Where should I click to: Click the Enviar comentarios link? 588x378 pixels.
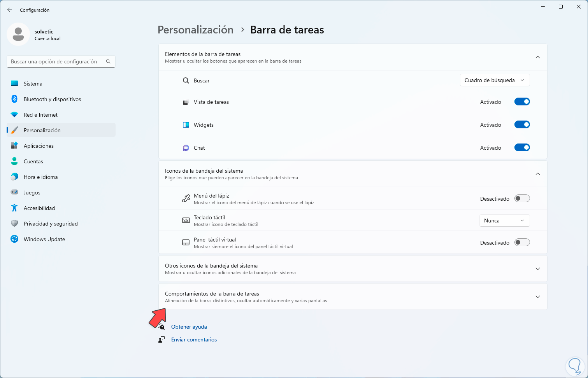point(194,340)
